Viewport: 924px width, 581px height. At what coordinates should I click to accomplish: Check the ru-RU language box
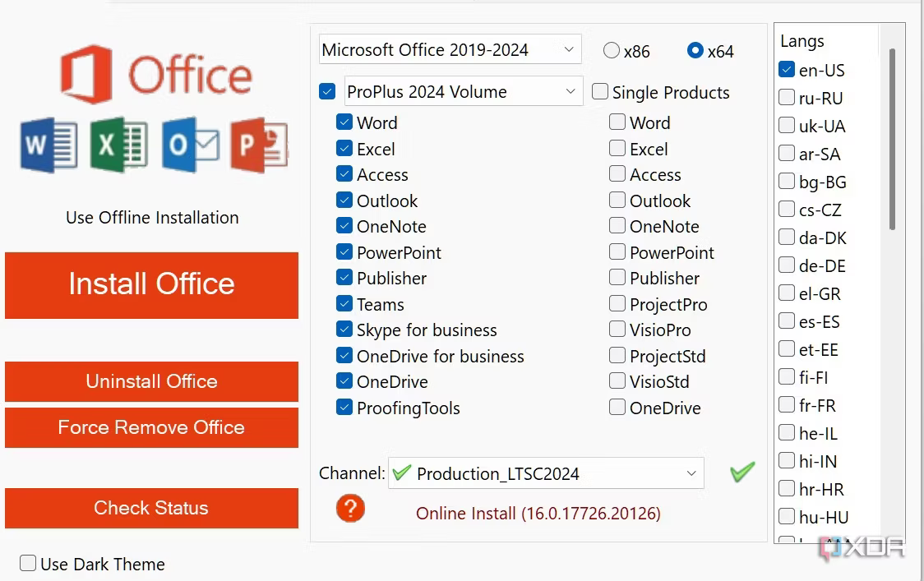coord(787,97)
